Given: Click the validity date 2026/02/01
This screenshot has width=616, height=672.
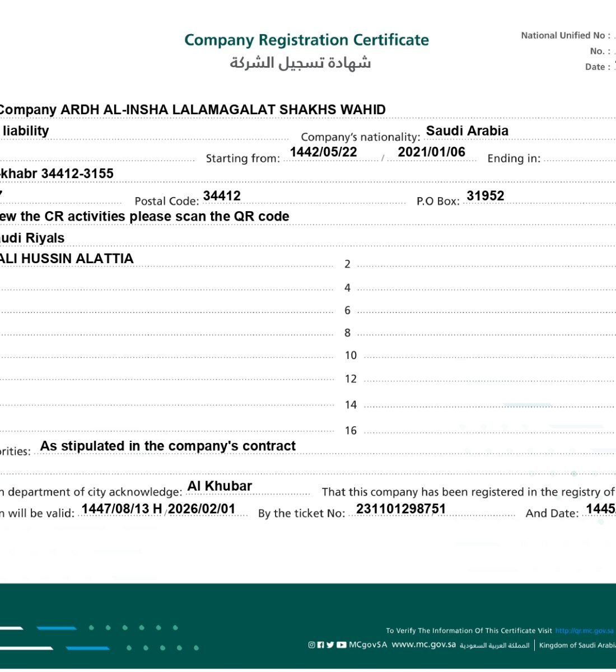Looking at the screenshot, I should (x=202, y=509).
